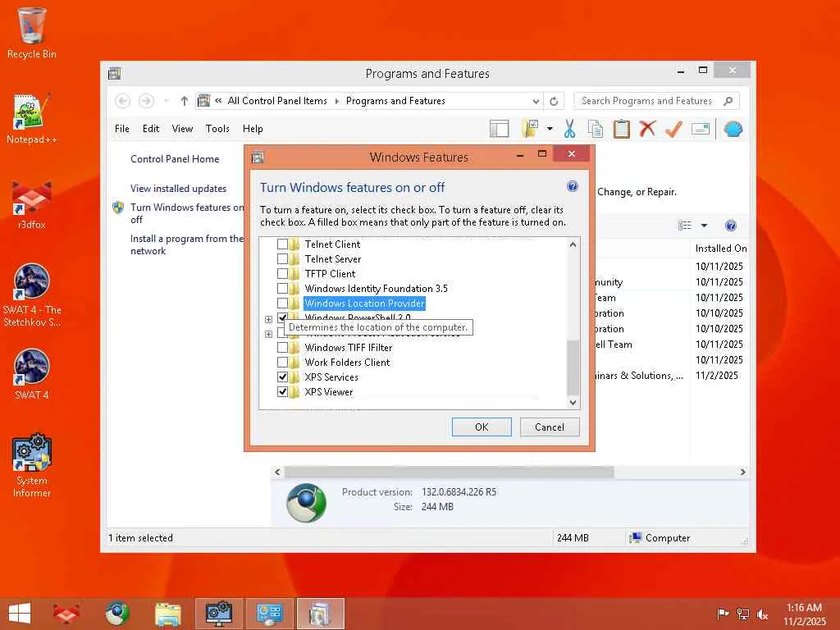
Task: Launch the r3dfox desktop shortcut
Action: click(x=32, y=204)
